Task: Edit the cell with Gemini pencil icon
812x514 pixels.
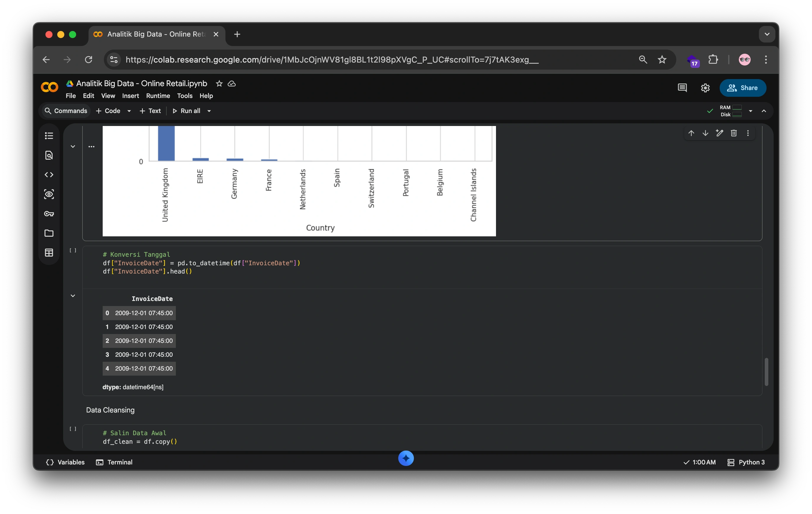Action: (x=719, y=133)
